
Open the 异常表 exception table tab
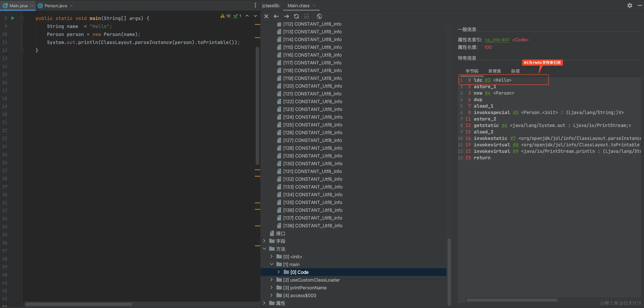tap(494, 71)
